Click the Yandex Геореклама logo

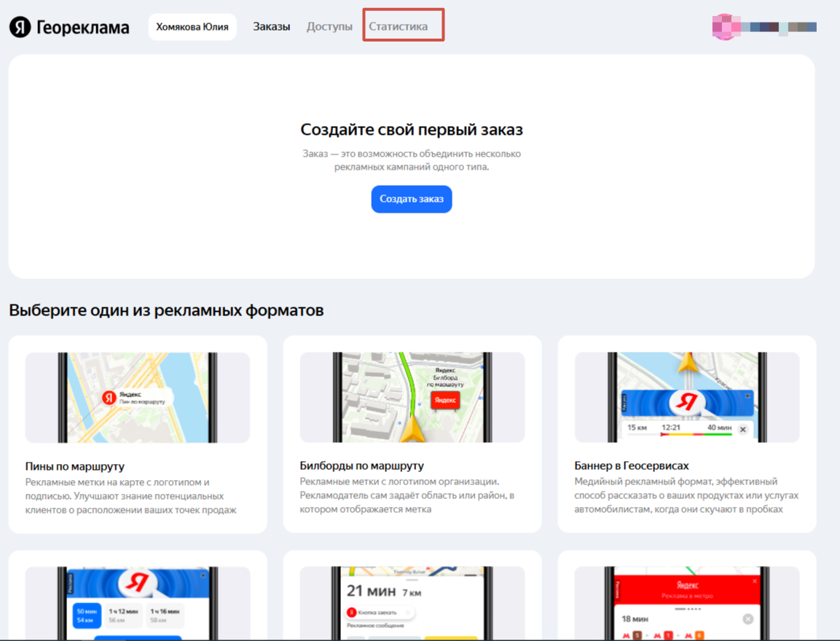[69, 27]
